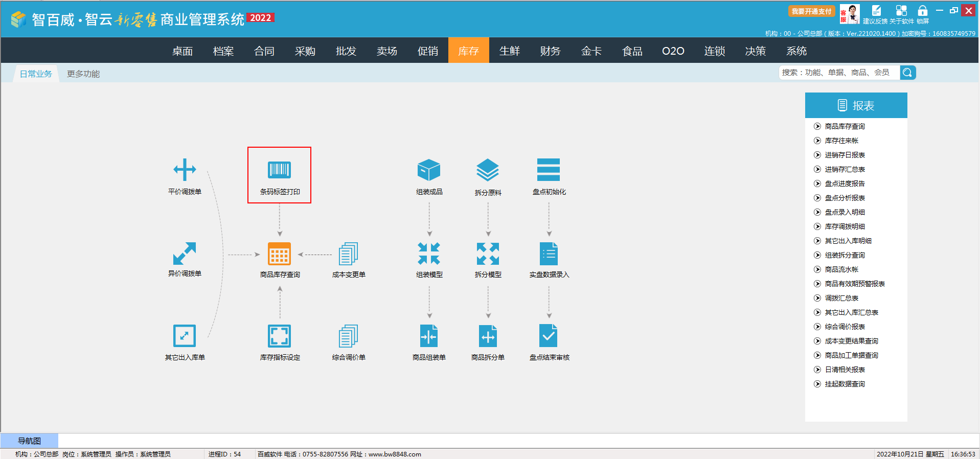Click the 商品库存查询 orange calendar icon

click(279, 254)
